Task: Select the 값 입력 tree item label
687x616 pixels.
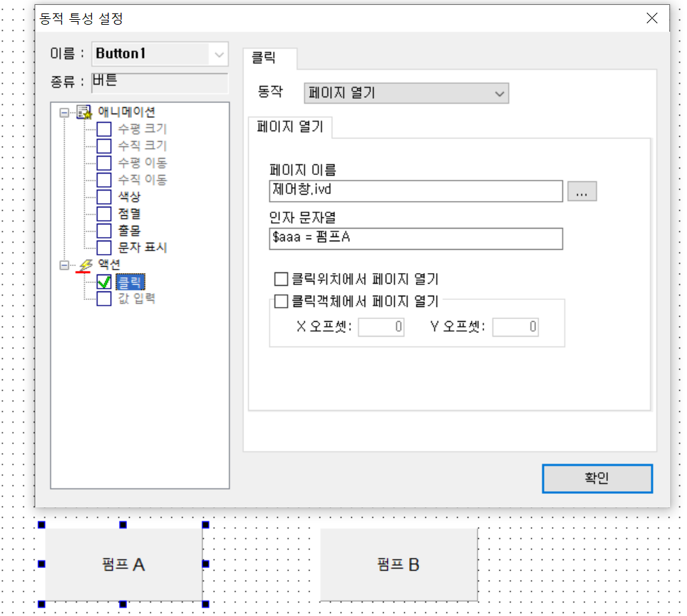Action: click(137, 299)
